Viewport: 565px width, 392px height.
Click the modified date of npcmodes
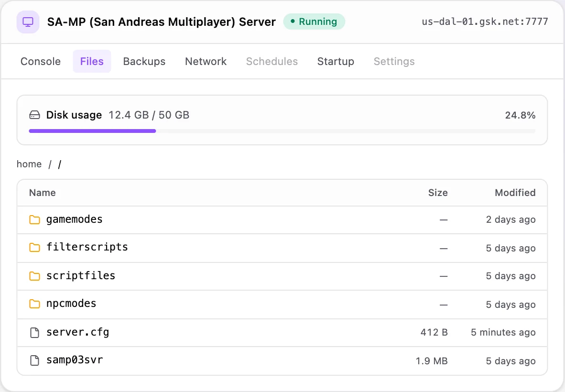511,305
